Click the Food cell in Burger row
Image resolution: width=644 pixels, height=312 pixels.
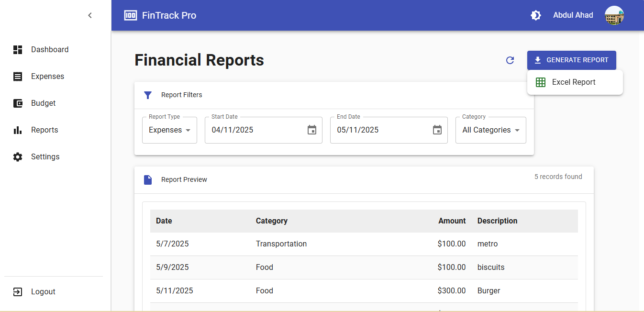point(265,291)
